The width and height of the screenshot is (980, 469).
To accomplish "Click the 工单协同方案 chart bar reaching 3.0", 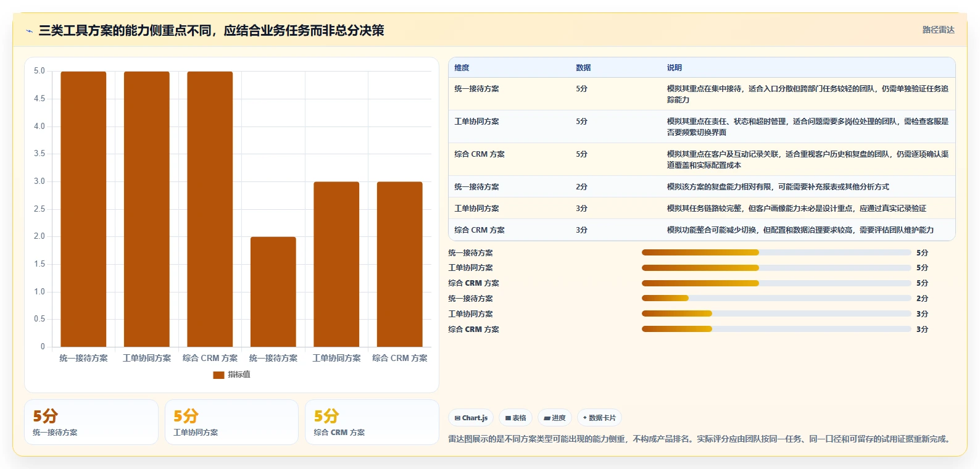I will [x=336, y=264].
